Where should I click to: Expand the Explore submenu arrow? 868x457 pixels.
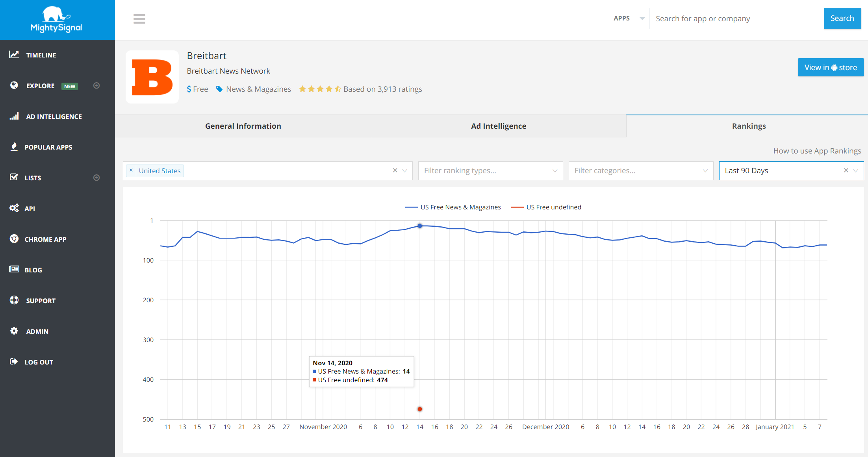(x=96, y=86)
